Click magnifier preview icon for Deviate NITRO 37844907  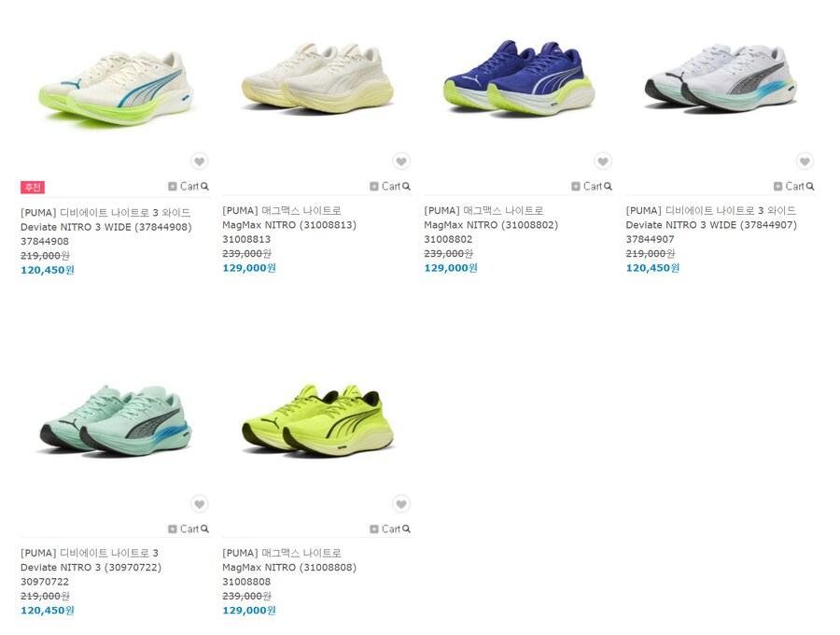point(810,187)
